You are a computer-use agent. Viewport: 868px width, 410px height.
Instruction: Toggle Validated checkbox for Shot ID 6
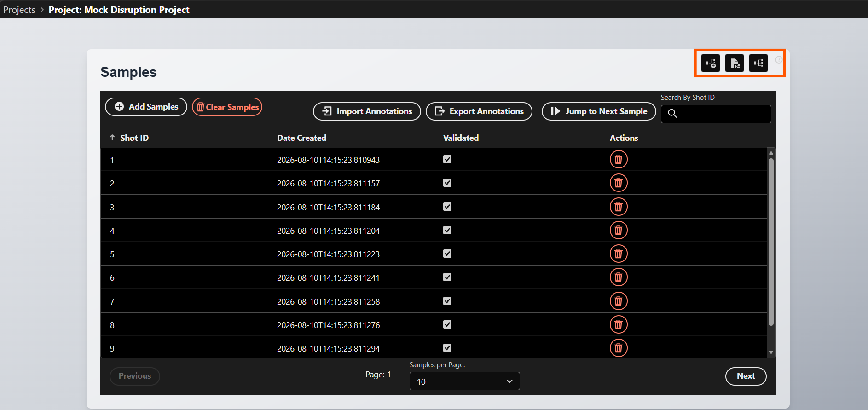pos(447,277)
